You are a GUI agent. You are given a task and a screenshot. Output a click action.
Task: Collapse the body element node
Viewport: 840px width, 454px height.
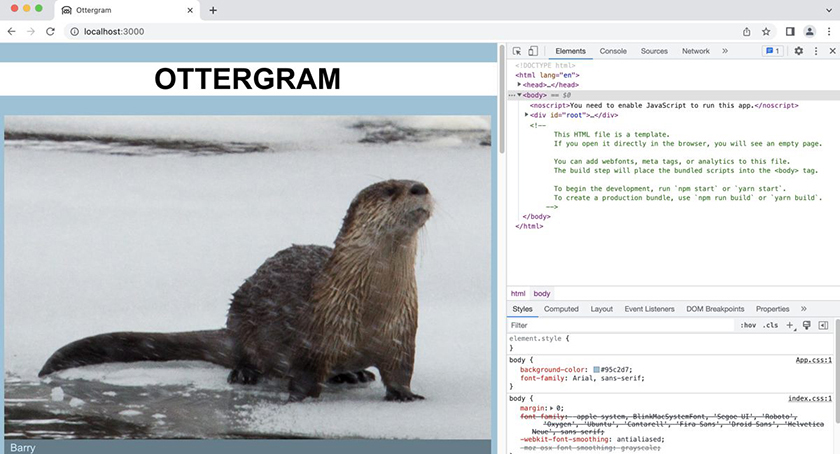(x=519, y=95)
